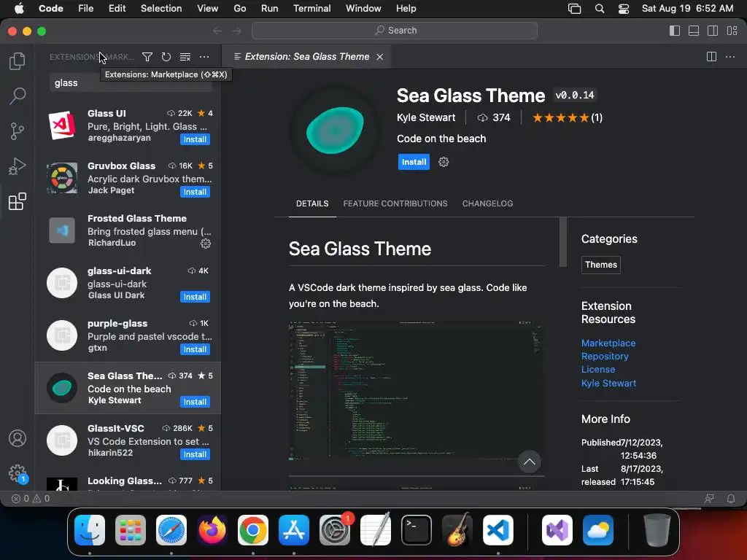Click the scroll-to-top arrow button
Image resolution: width=747 pixels, height=560 pixels.
coord(529,462)
